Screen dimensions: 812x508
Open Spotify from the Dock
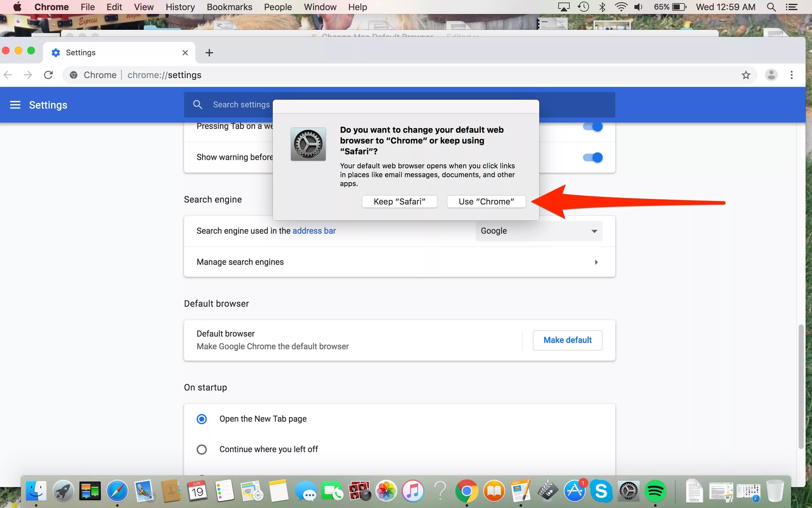pos(655,491)
